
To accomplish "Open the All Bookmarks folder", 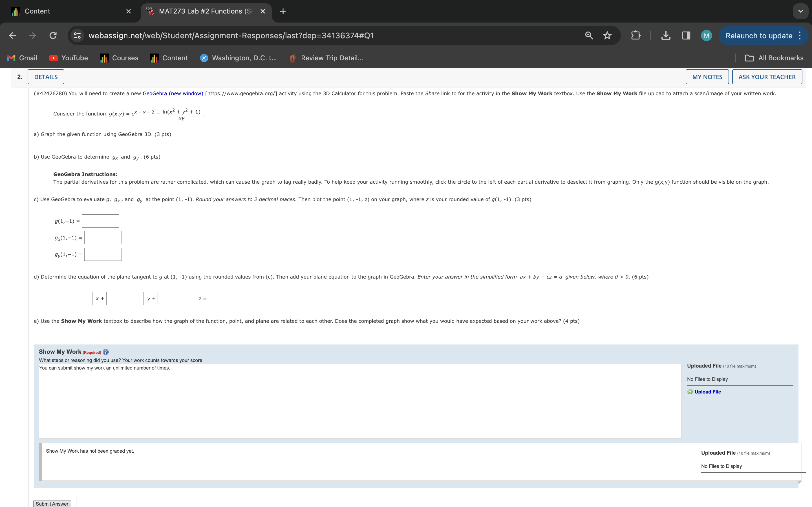I will coord(774,58).
